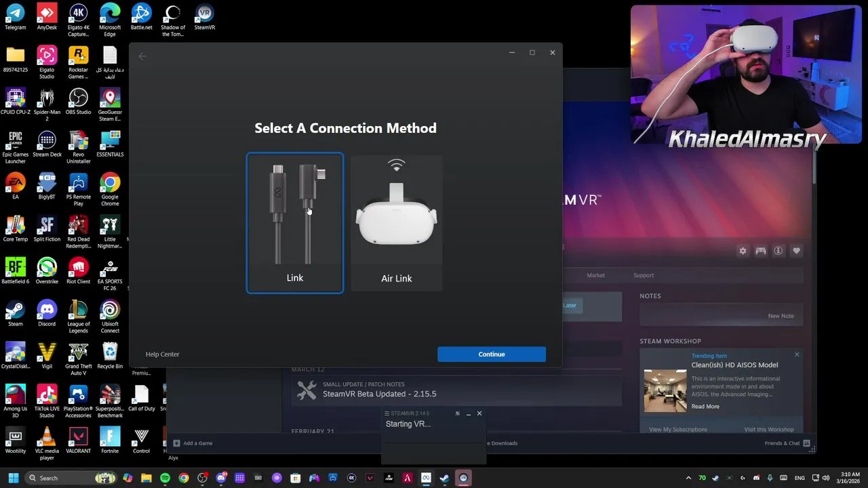The height and width of the screenshot is (488, 868).
Task: Select the Link cable connection method
Action: 295,223
